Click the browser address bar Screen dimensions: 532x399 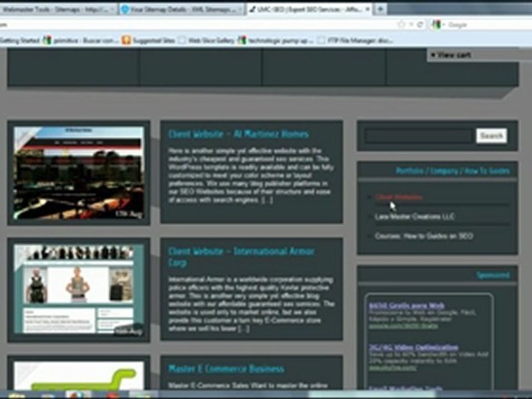pos(197,24)
